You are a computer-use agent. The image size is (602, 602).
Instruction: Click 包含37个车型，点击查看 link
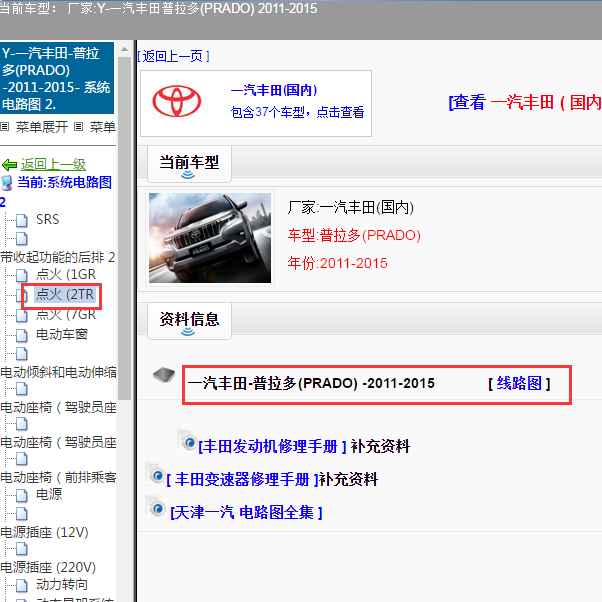297,112
